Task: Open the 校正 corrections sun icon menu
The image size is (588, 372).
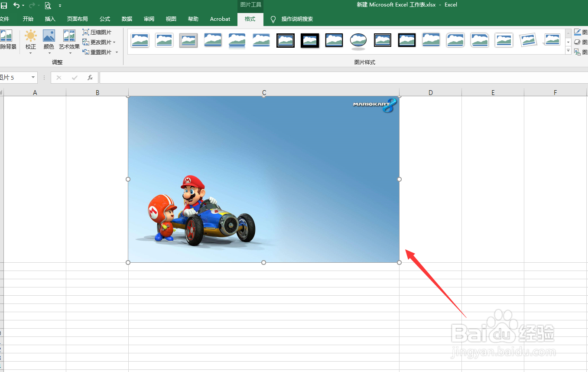Action: [x=31, y=42]
